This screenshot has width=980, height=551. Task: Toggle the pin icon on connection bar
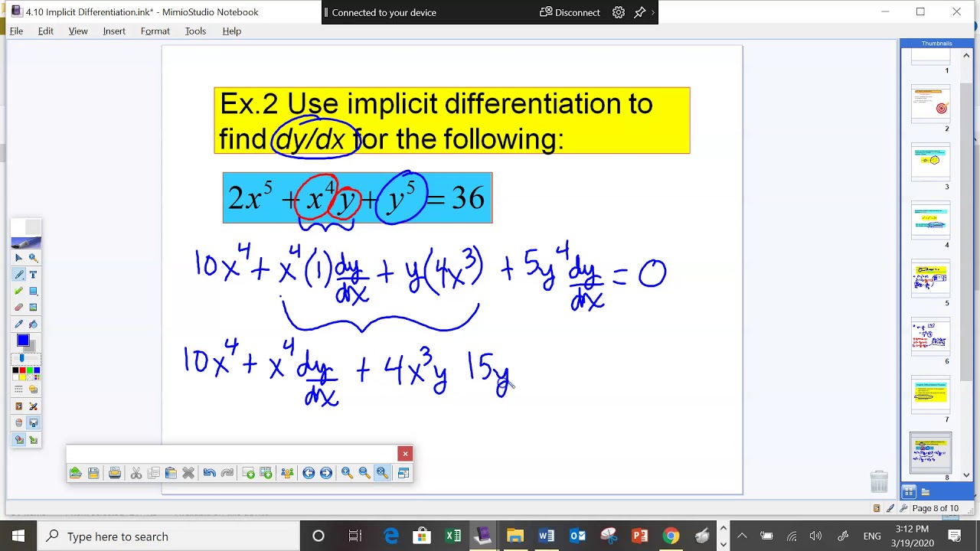pos(640,12)
